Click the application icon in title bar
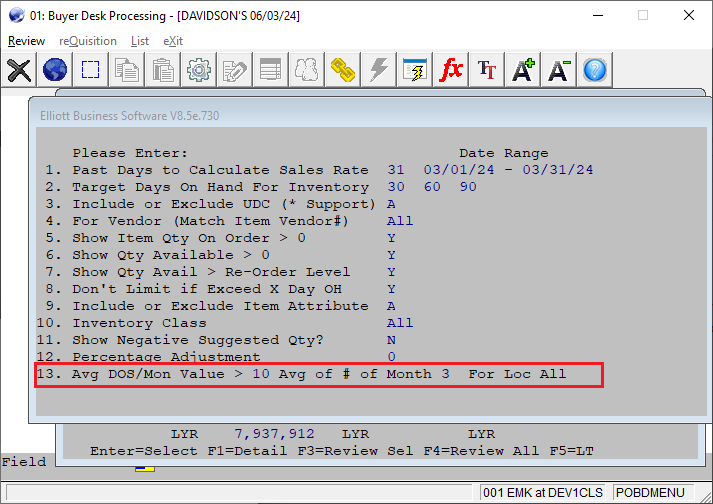 click(16, 15)
